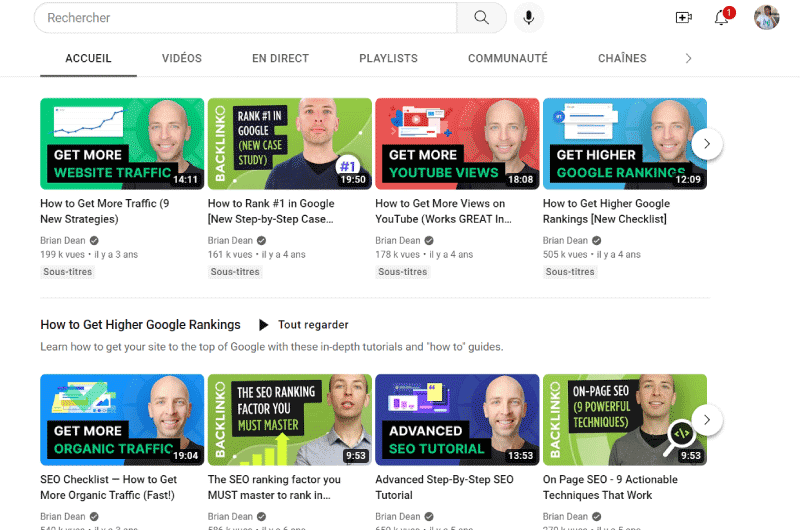
Task: Open title Advanced Step-By-Step SEO Tutorial
Action: [444, 487]
